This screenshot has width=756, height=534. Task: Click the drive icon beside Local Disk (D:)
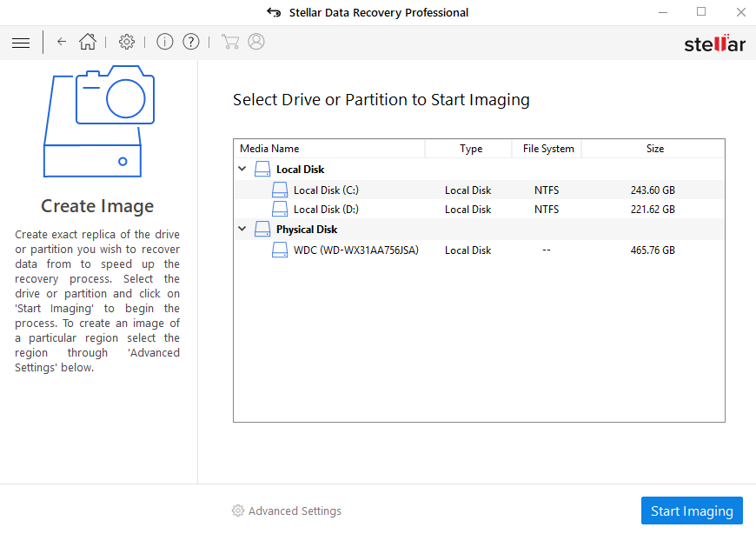(280, 210)
